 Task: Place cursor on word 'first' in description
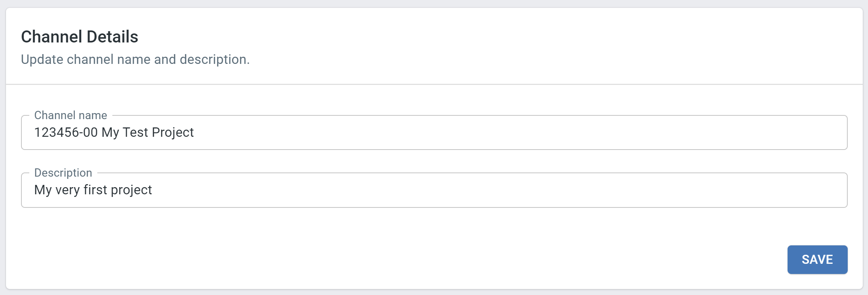coord(95,190)
